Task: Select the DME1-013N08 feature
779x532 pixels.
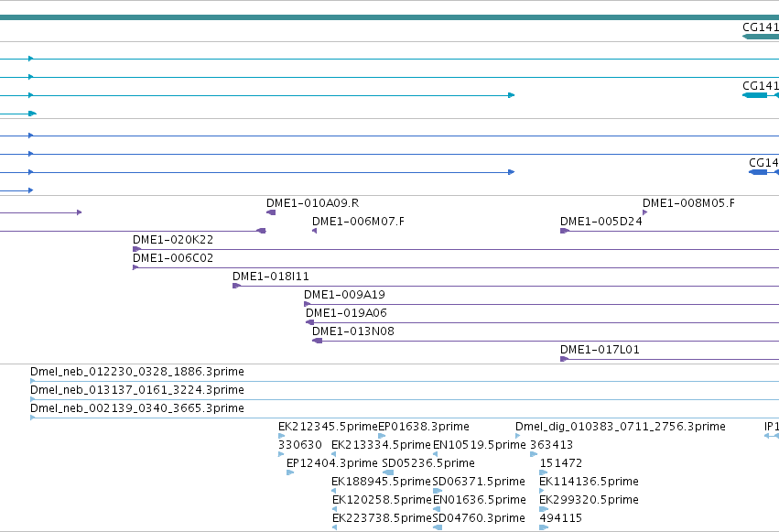Action: coord(353,331)
